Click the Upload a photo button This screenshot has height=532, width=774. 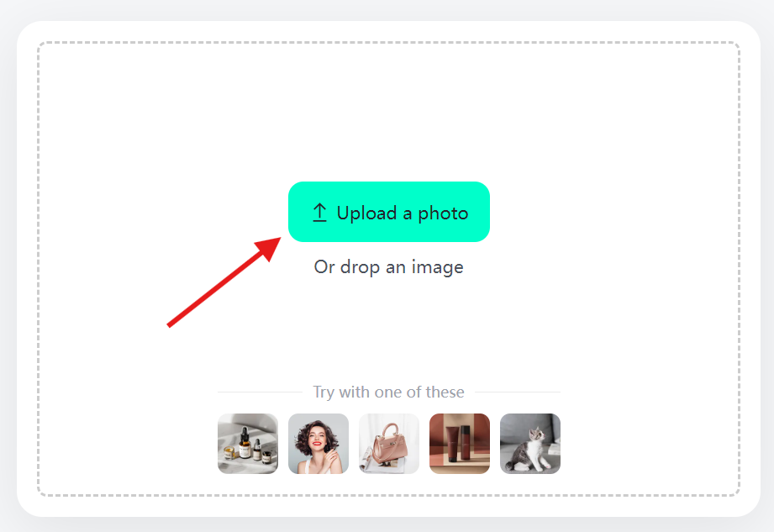click(x=389, y=212)
